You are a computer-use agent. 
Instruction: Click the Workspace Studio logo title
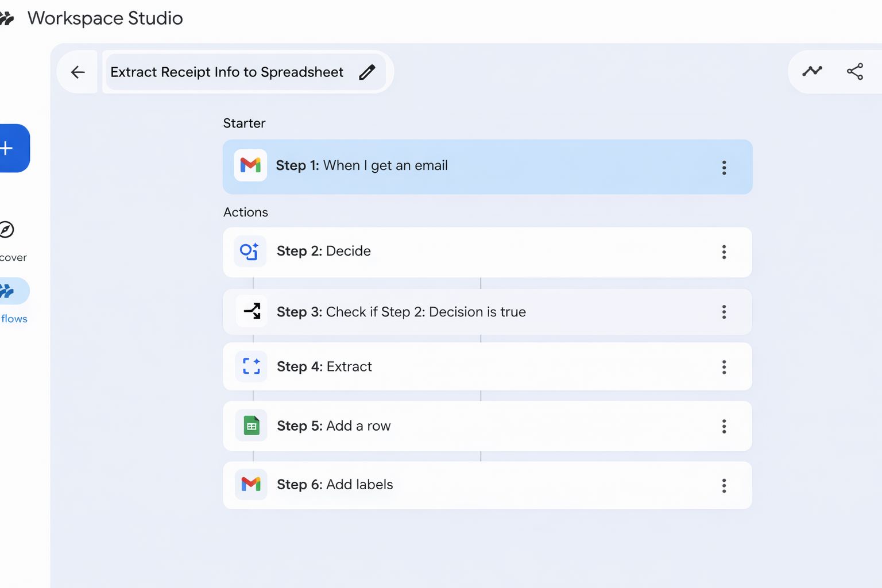[x=105, y=18]
